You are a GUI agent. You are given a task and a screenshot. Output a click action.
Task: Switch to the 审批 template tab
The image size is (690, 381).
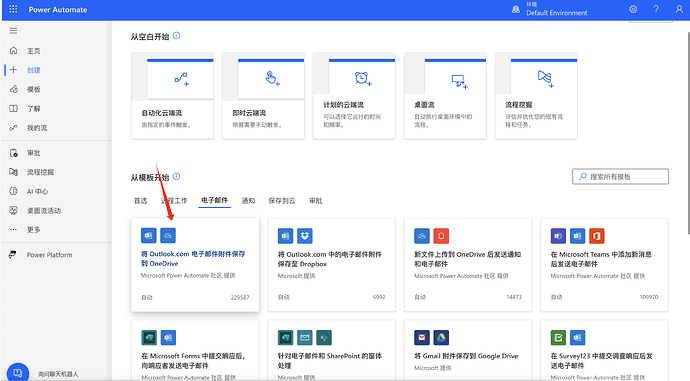[316, 201]
